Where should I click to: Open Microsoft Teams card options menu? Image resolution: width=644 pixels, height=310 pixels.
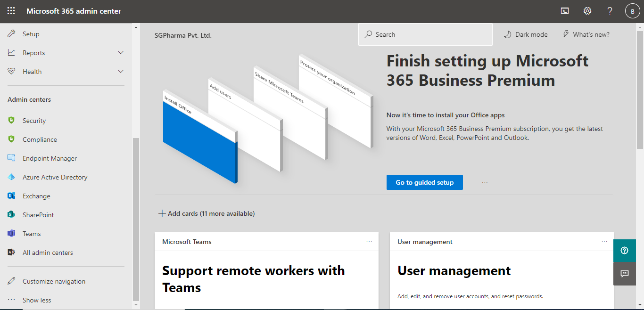[x=369, y=242]
